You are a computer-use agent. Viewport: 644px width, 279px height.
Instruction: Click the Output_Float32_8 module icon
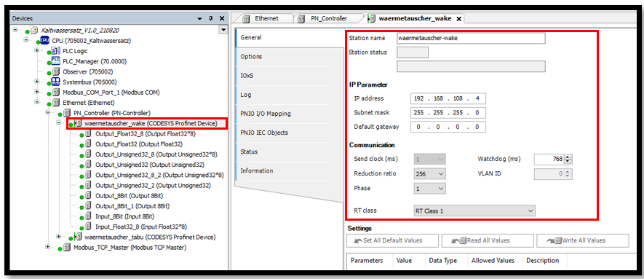pos(88,134)
